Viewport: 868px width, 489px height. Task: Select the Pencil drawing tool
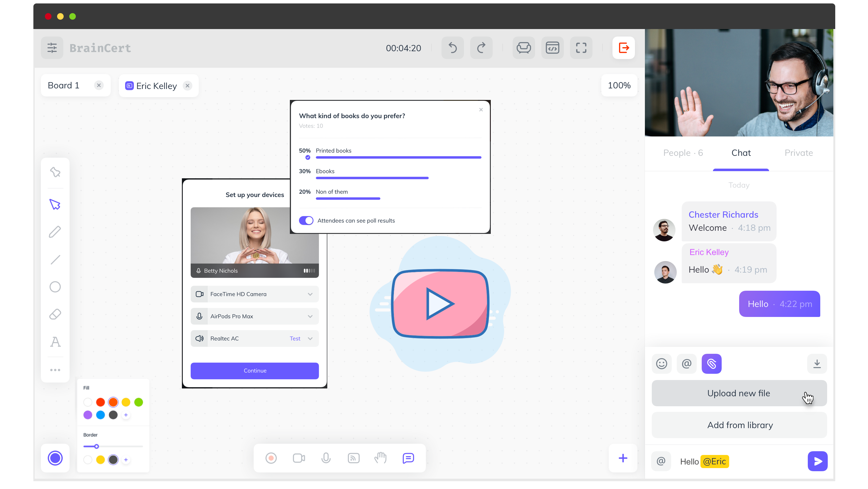pyautogui.click(x=55, y=231)
